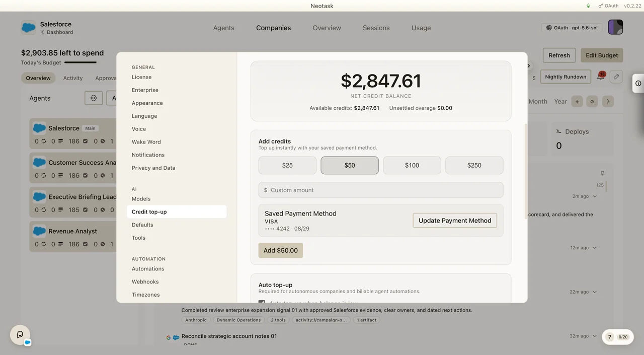Select Credit top-up in sidebar
This screenshot has height=355, width=644.
coord(177,212)
